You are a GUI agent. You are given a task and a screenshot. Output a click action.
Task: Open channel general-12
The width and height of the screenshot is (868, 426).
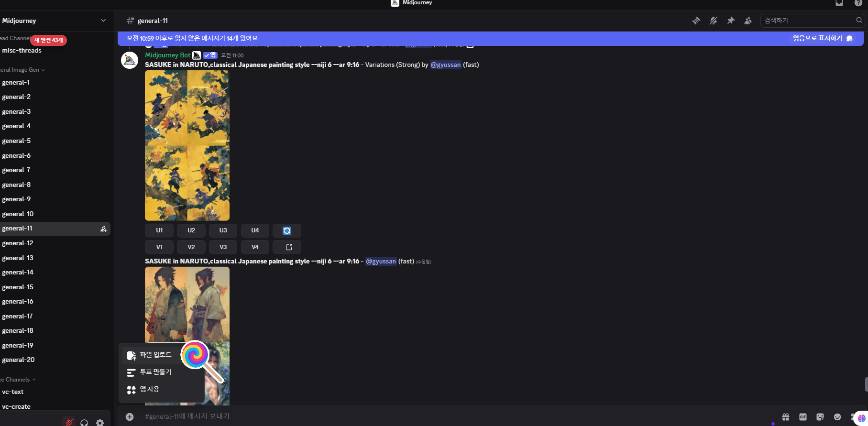click(x=18, y=243)
